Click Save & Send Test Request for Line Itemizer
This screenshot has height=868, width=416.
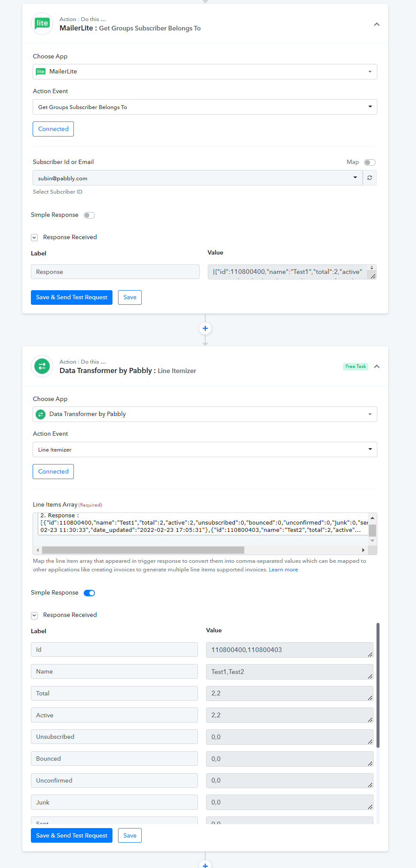(x=72, y=835)
